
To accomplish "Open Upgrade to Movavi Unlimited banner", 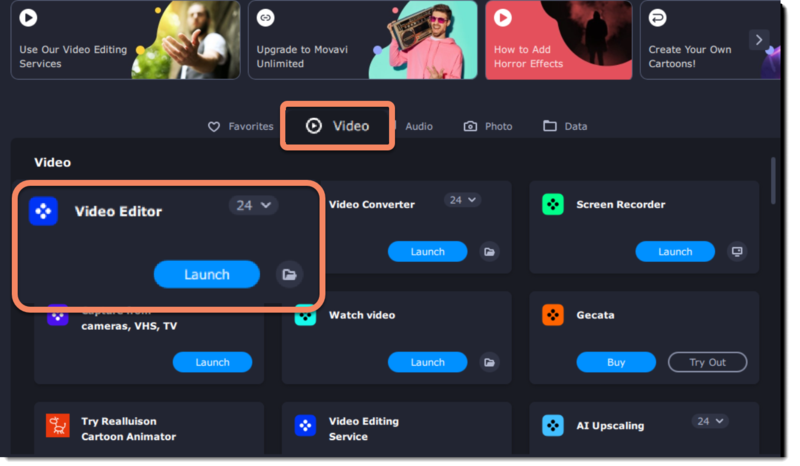I will [x=363, y=40].
